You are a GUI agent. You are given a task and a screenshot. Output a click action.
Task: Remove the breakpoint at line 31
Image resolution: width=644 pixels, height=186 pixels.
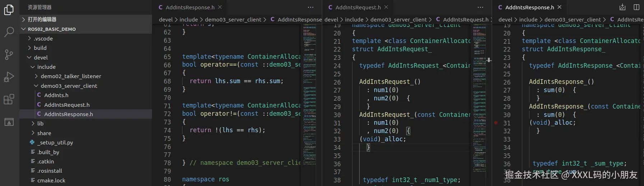(496, 123)
